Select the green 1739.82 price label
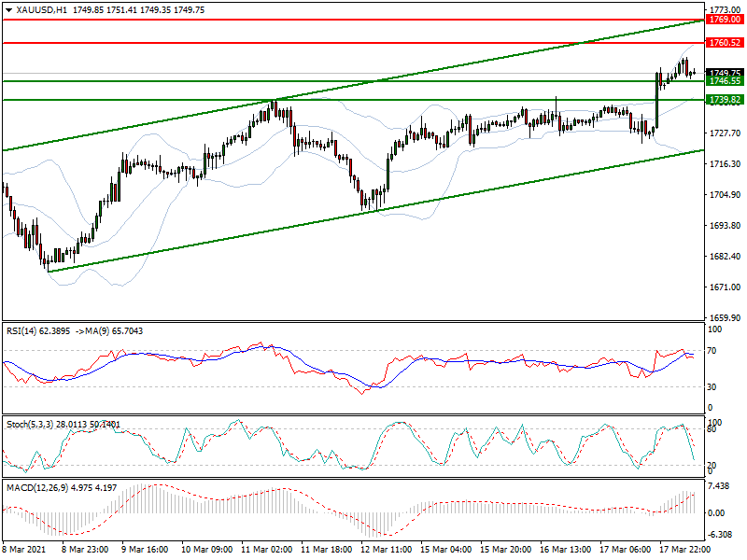 [726, 100]
